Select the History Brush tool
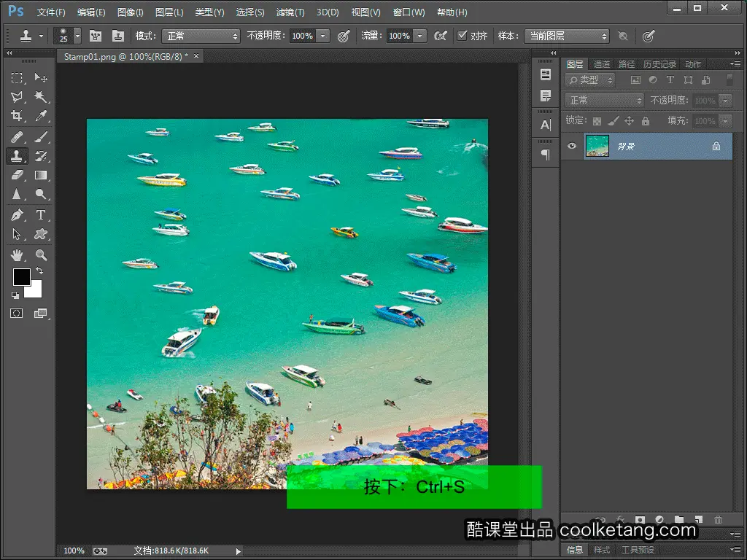The image size is (747, 560). 41,156
